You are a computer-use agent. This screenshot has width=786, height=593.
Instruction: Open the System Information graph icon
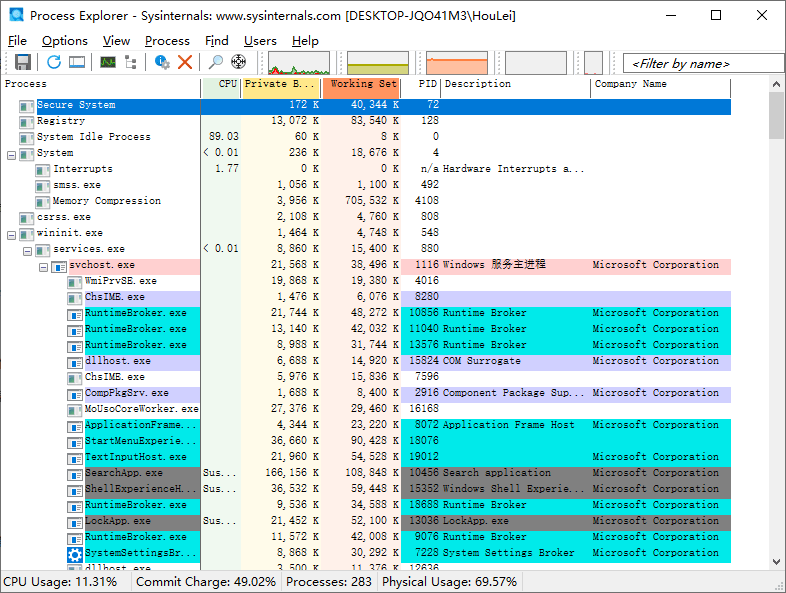108,62
